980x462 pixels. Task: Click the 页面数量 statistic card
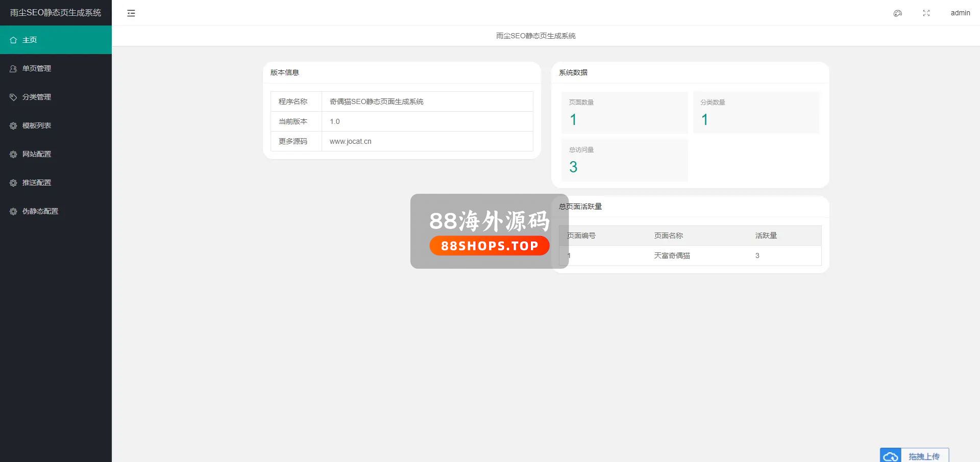pos(624,113)
